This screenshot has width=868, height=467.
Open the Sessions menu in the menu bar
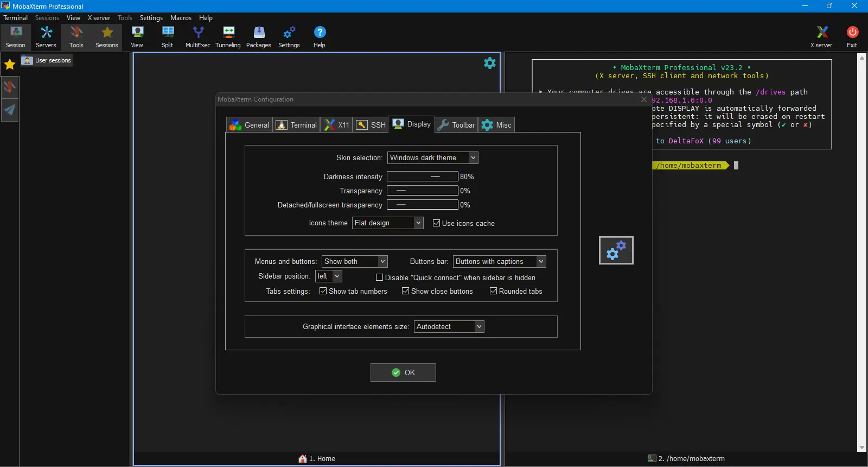point(47,18)
